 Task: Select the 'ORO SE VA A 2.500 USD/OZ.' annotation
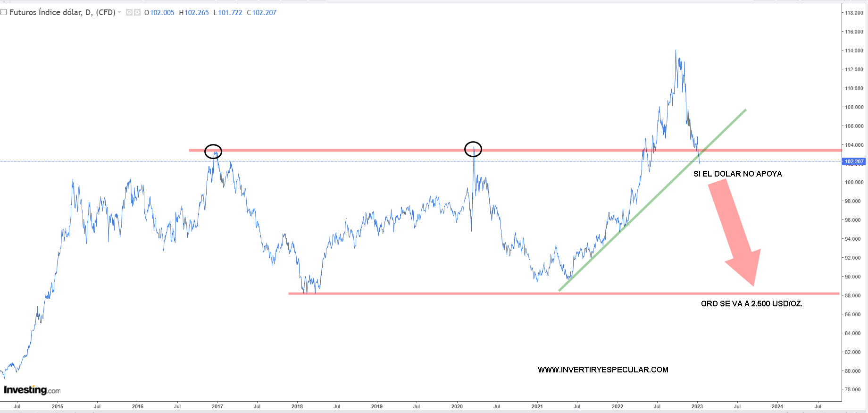(751, 303)
